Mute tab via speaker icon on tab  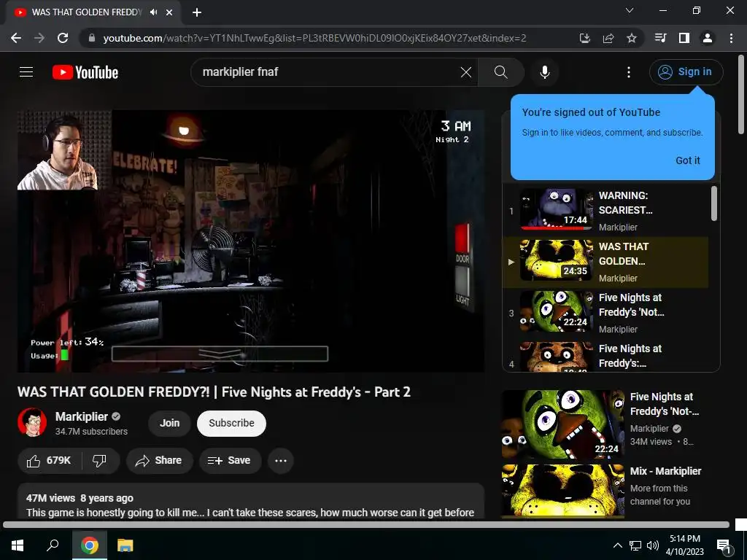pyautogui.click(x=153, y=12)
